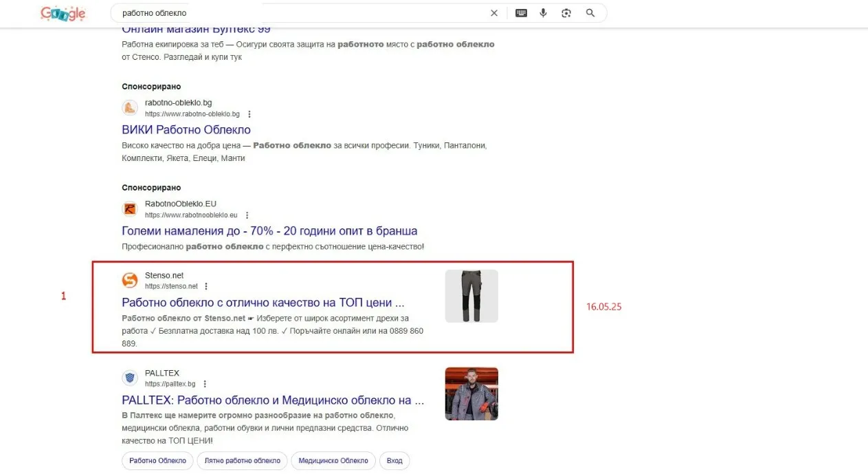The image size is (868, 474).
Task: Open more options for RabotnoObleklo.EU ad
Action: (247, 215)
